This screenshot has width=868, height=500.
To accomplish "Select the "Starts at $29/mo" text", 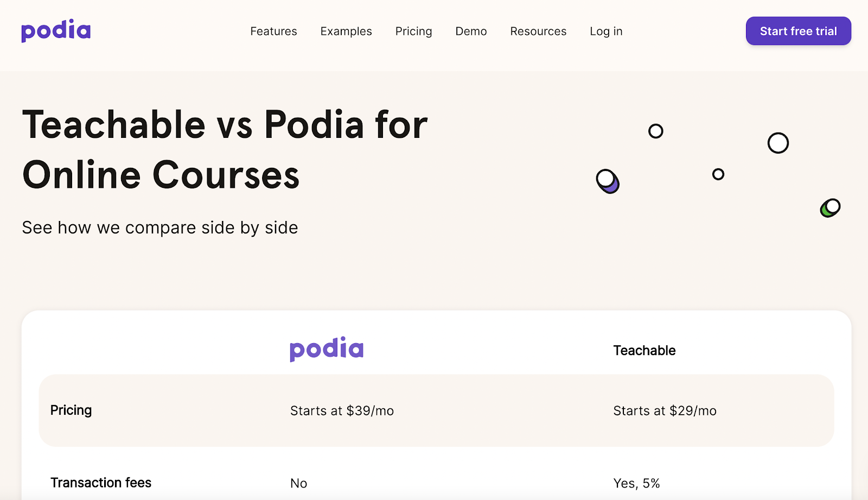I will pos(665,411).
